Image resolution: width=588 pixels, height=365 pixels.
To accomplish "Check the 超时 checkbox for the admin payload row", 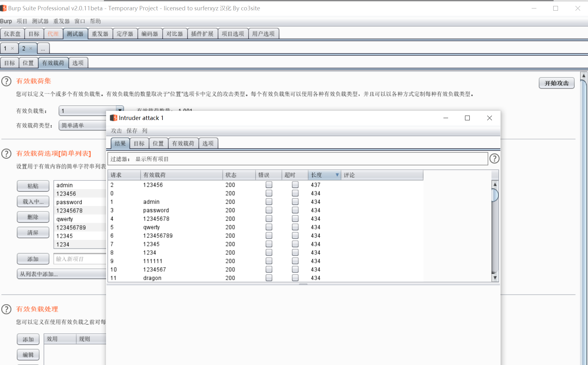I will click(295, 201).
